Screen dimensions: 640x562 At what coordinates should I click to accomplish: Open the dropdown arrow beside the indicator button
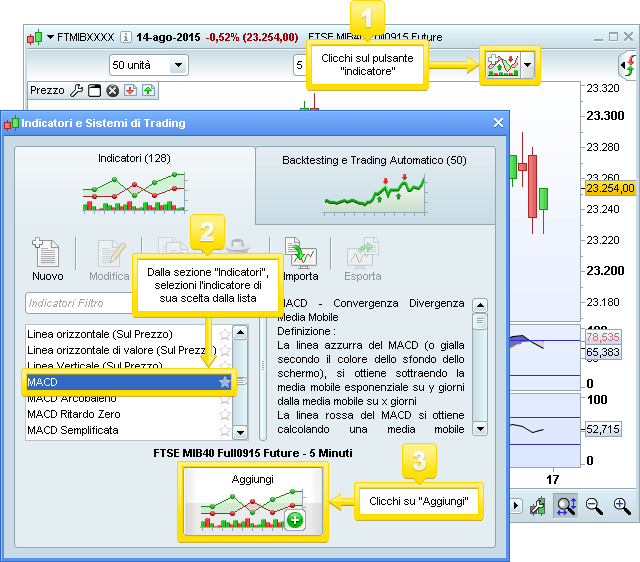(x=527, y=65)
